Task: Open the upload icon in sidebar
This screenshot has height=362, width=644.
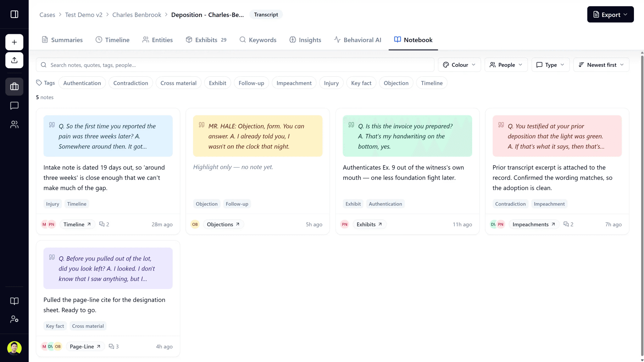Action: 14,60
